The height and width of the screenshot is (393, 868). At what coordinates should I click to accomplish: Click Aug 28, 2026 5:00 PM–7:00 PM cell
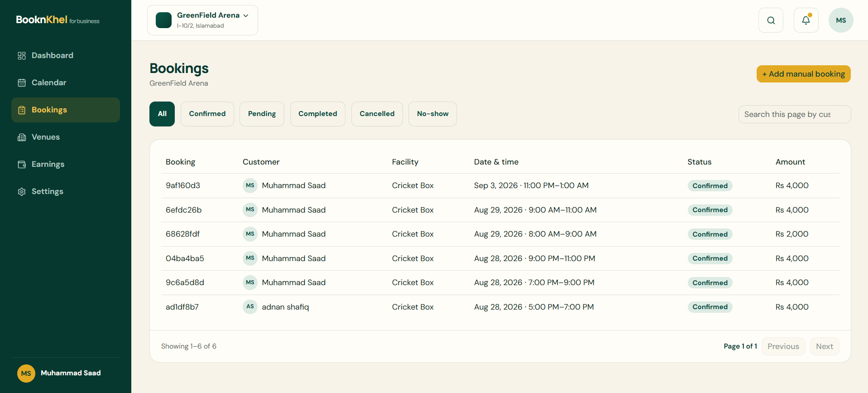pos(534,307)
